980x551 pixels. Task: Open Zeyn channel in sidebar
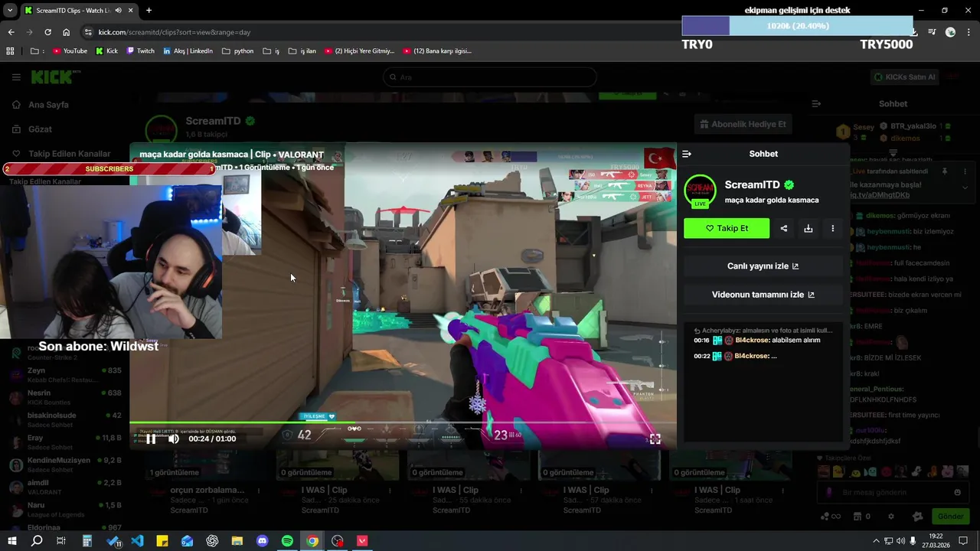(x=65, y=374)
